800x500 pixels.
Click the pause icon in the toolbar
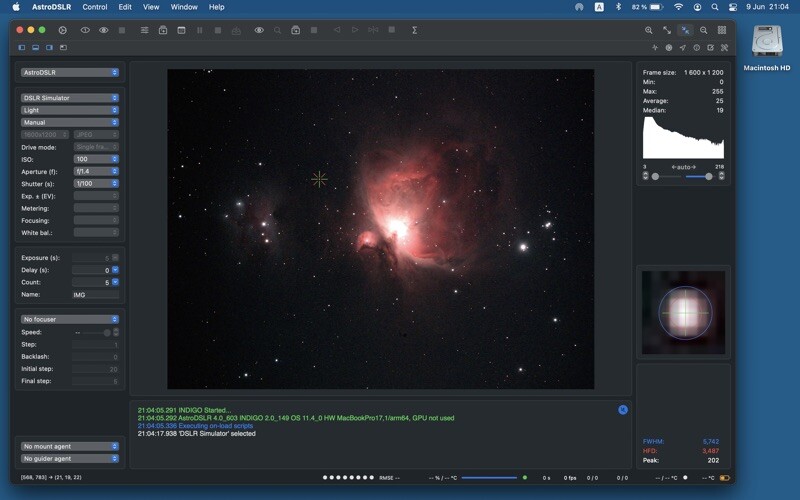(199, 30)
